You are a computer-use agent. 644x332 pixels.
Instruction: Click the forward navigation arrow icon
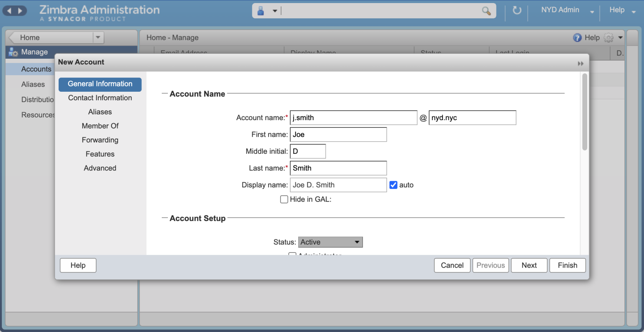tap(20, 11)
